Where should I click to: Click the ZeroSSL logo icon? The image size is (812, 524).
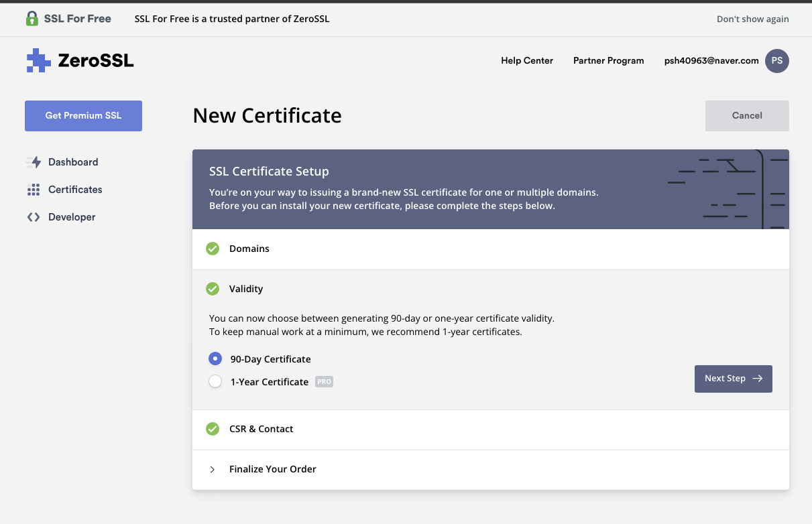click(x=39, y=61)
